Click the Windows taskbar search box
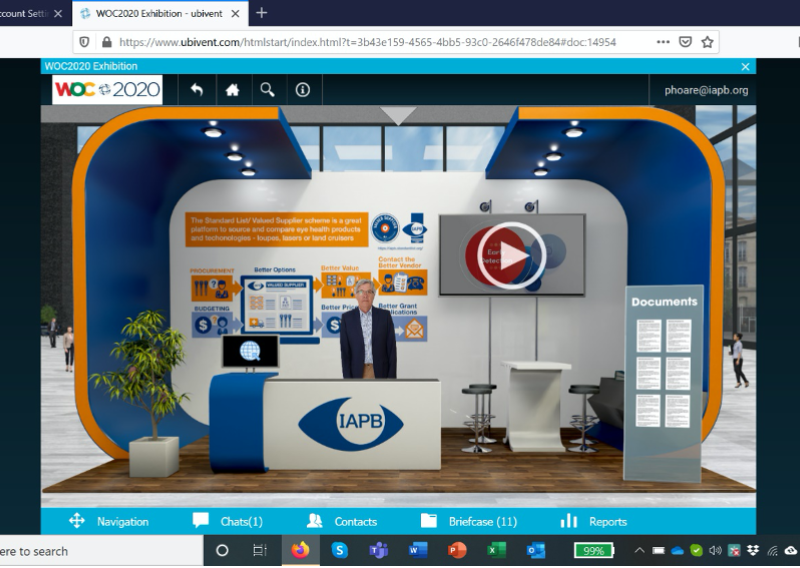Screen dimensions: 800x568 [x=101, y=551]
